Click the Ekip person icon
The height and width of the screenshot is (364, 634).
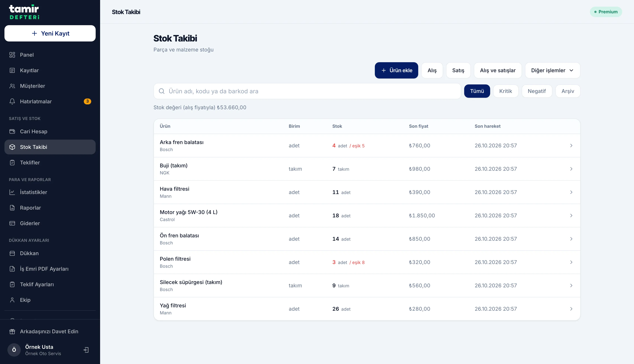pos(12,300)
